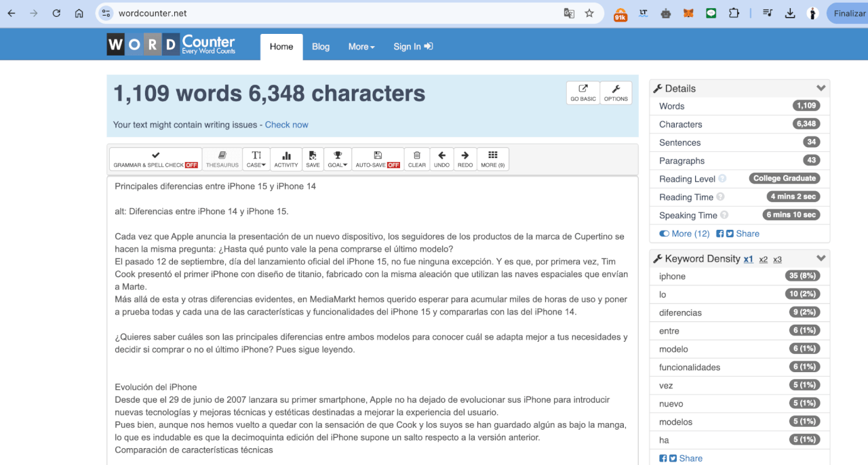Click the robot extension icon
This screenshot has width=868, height=465.
click(666, 13)
